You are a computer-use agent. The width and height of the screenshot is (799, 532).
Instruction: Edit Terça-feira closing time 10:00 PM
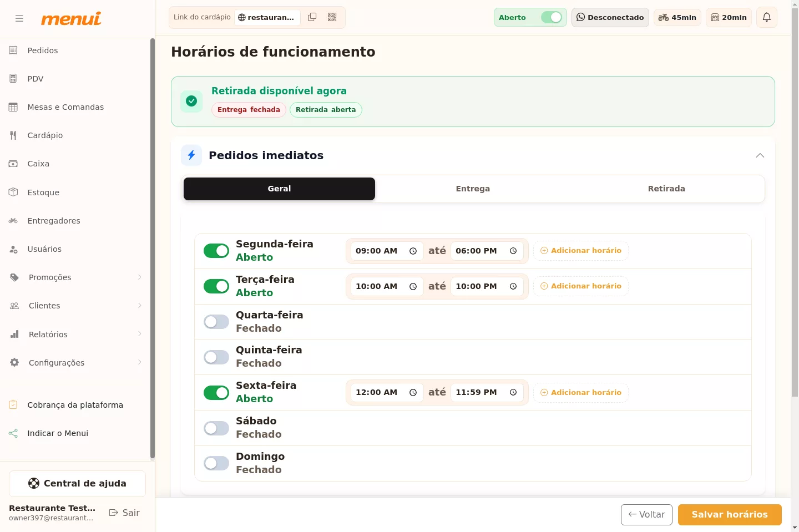coord(487,286)
